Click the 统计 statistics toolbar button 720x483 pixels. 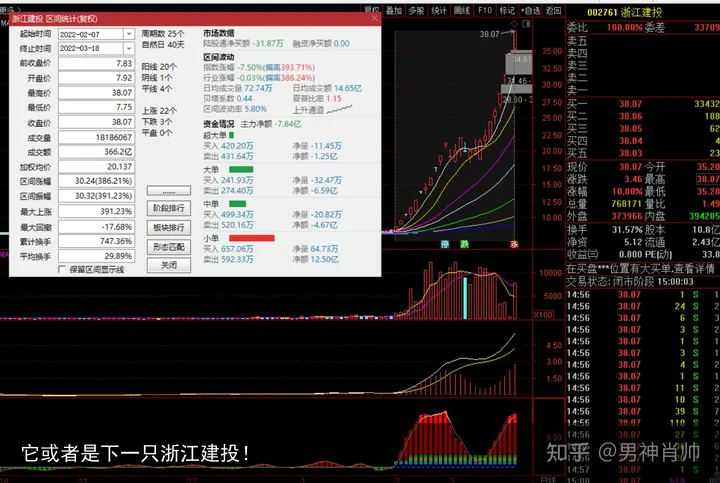coord(439,10)
